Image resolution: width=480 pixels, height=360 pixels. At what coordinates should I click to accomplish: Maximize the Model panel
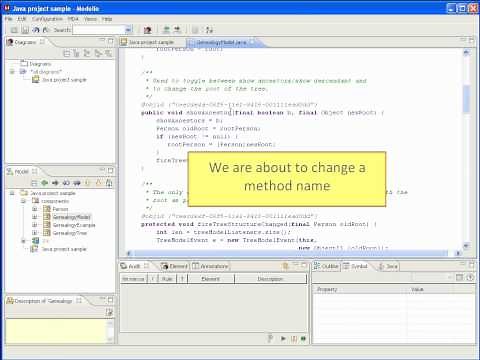pyautogui.click(x=110, y=170)
